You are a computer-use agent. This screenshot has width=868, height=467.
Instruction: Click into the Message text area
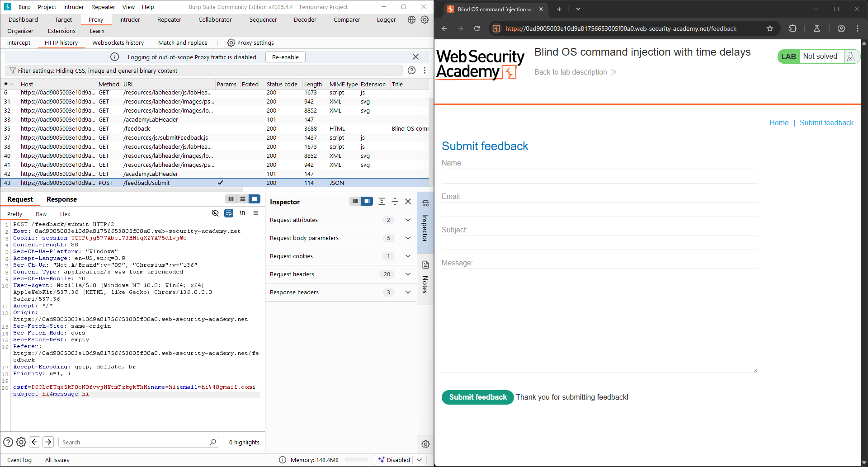click(599, 321)
